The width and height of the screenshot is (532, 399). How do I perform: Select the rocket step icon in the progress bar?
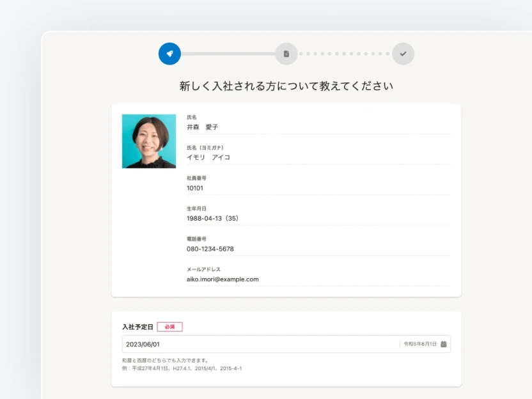pyautogui.click(x=169, y=54)
